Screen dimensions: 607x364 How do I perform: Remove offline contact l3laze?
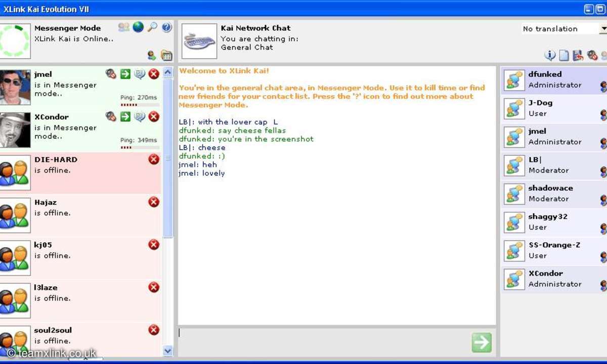coord(154,287)
